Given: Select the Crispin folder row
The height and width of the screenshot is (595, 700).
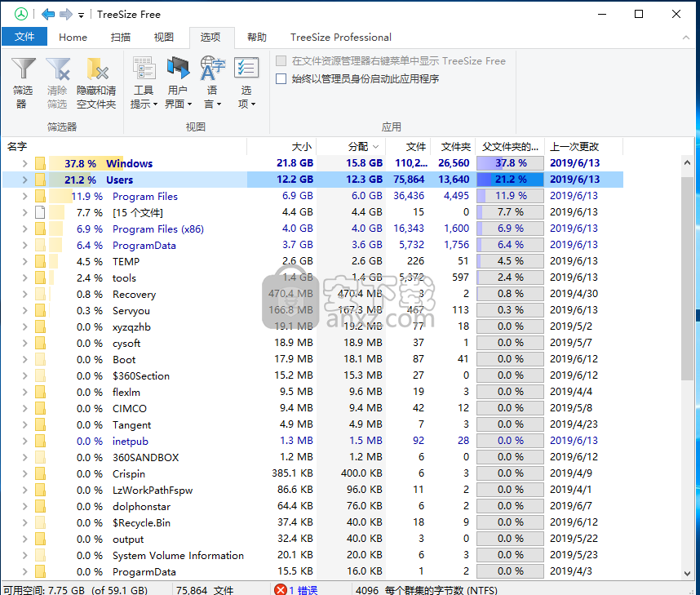Looking at the screenshot, I should [312, 473].
